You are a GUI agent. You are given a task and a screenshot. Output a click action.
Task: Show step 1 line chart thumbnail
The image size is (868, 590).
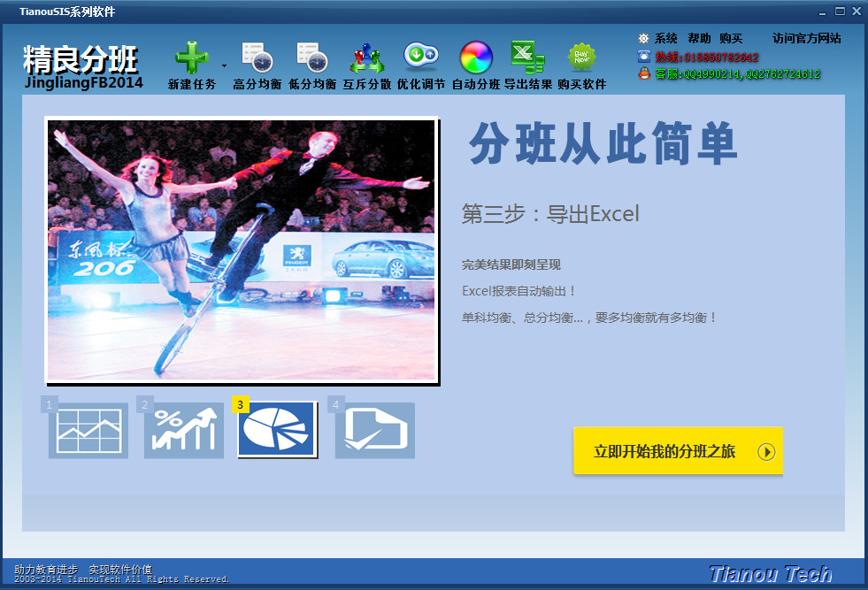(88, 430)
